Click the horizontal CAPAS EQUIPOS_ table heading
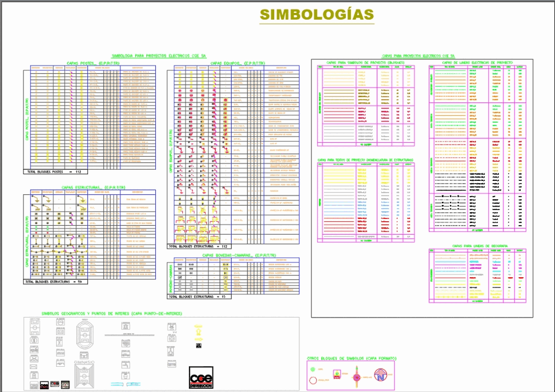Viewport: 555px width, 392px height. [238, 63]
